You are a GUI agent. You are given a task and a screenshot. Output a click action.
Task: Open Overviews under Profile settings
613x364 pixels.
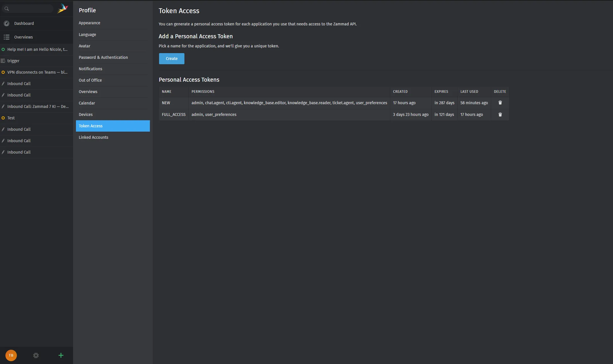click(113, 92)
